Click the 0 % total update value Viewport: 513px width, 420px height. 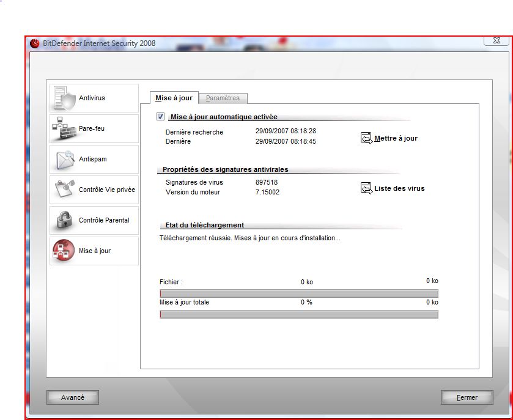[306, 302]
